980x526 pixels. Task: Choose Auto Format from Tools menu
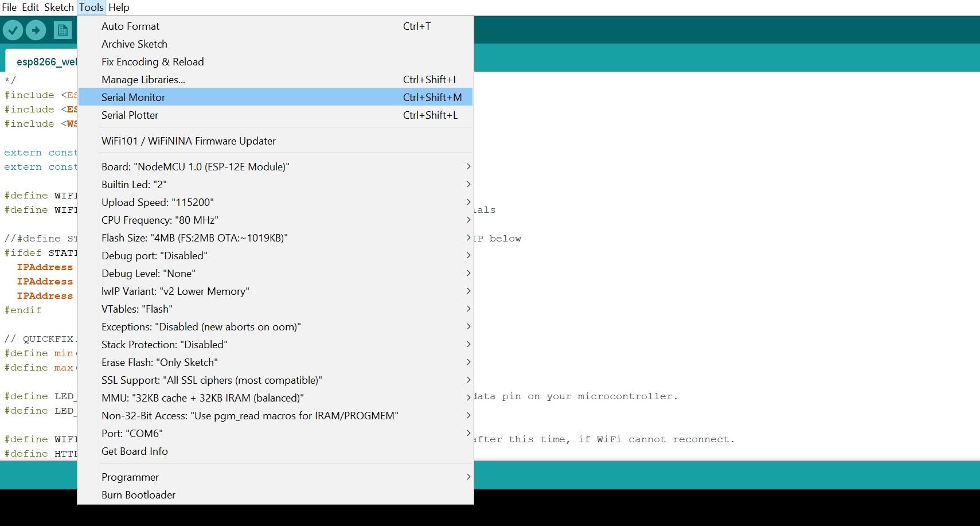(x=275, y=26)
